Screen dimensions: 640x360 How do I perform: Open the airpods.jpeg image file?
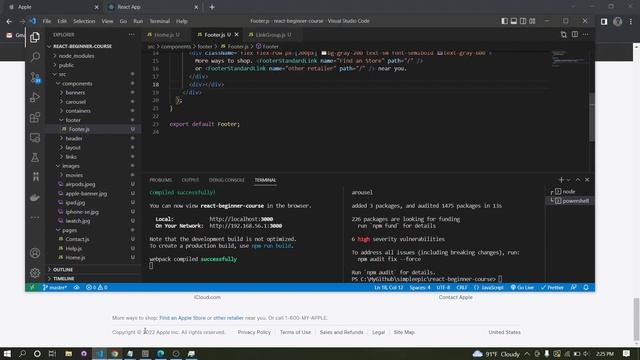[x=80, y=184]
